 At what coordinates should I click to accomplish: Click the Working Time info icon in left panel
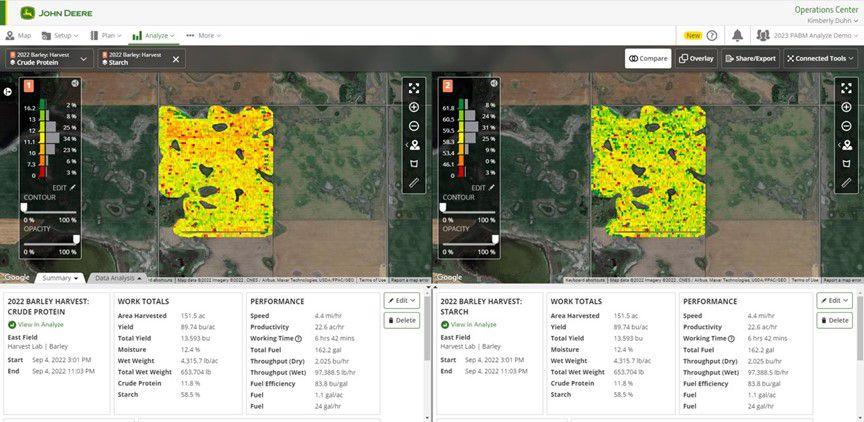tap(299, 339)
